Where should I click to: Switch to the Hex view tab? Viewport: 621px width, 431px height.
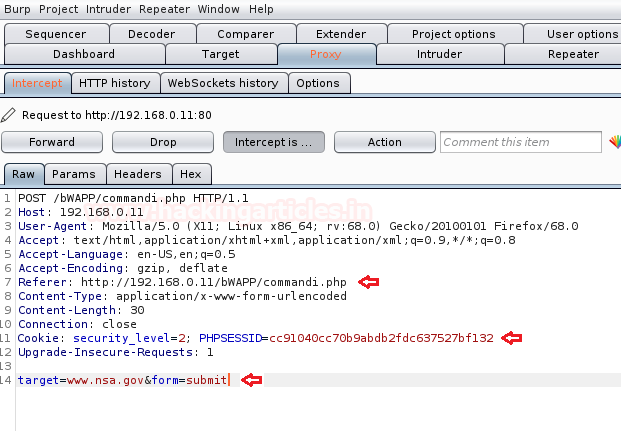click(191, 174)
